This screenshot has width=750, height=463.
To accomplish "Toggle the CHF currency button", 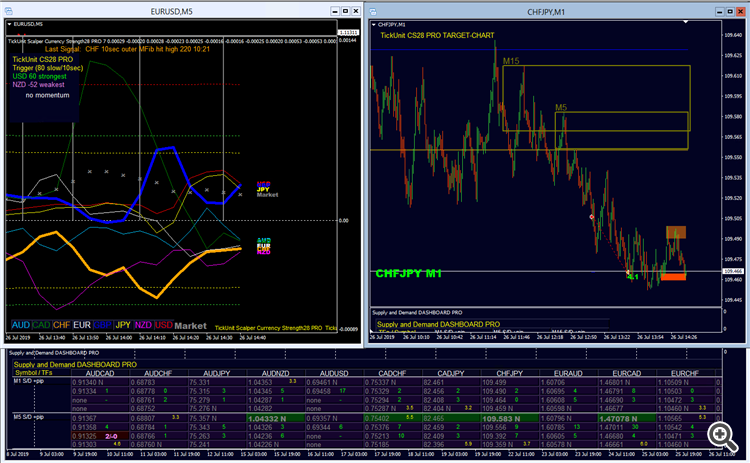I will [62, 325].
